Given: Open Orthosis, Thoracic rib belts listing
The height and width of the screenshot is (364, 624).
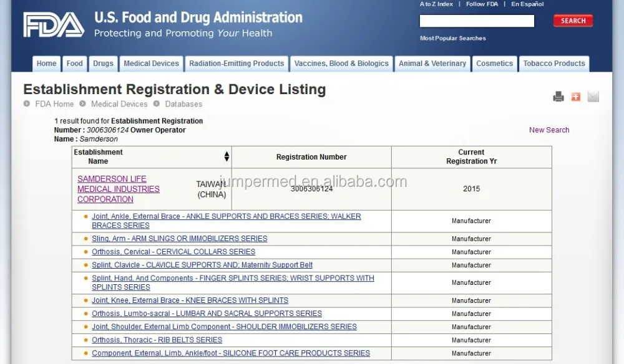Looking at the screenshot, I should [x=157, y=340].
